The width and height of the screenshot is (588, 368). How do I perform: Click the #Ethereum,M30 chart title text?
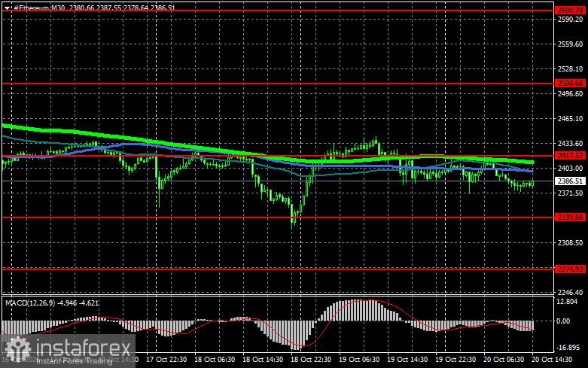pos(39,8)
